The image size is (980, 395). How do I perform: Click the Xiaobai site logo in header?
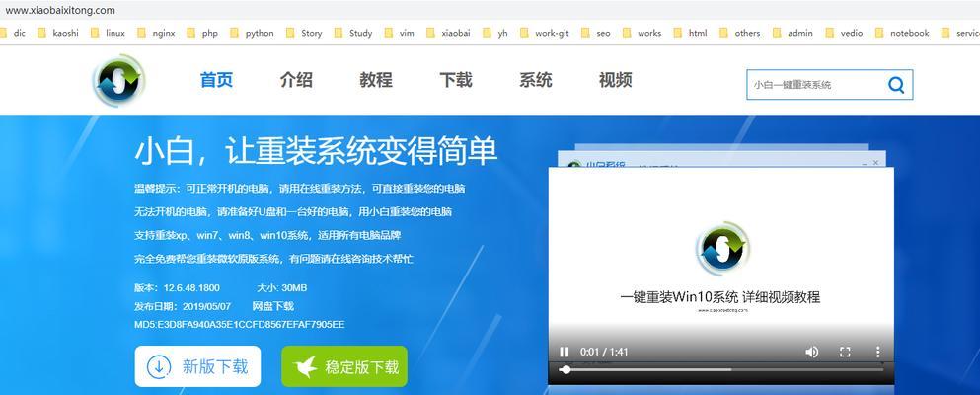pos(119,81)
